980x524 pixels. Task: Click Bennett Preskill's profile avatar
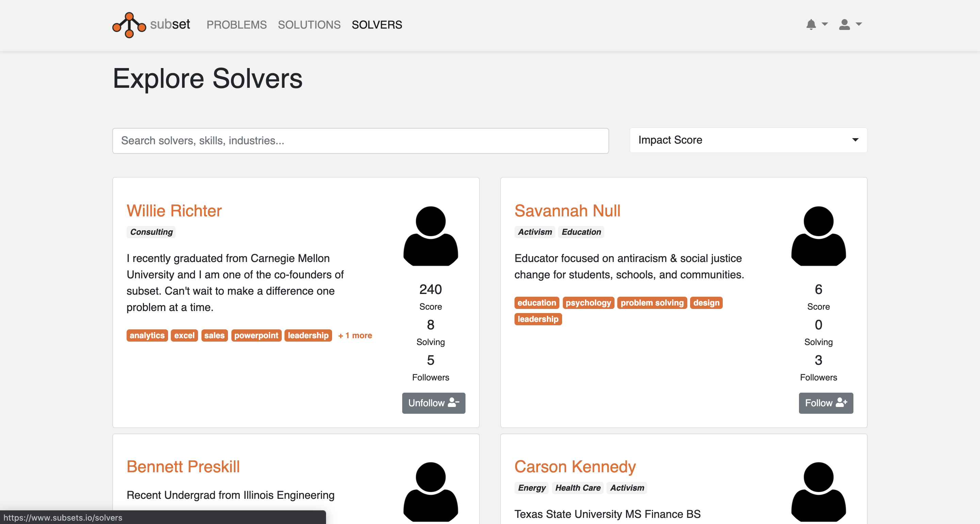pos(430,491)
